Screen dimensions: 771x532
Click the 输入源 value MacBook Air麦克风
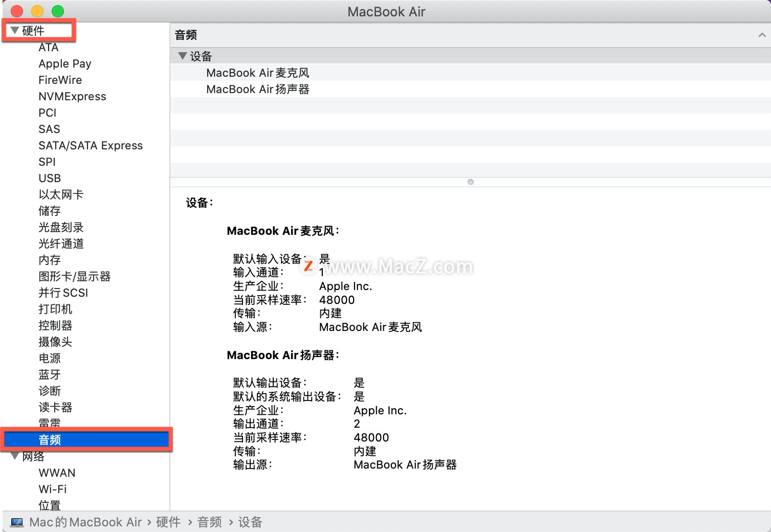(x=371, y=327)
